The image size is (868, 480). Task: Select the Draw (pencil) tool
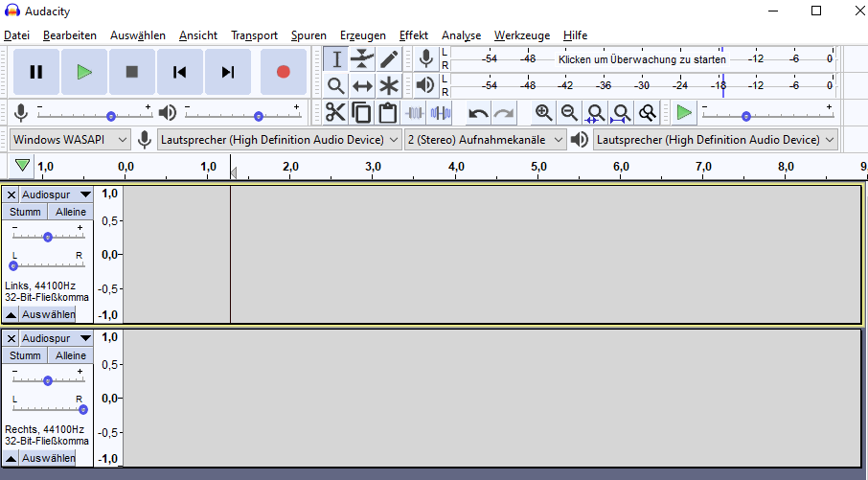389,59
